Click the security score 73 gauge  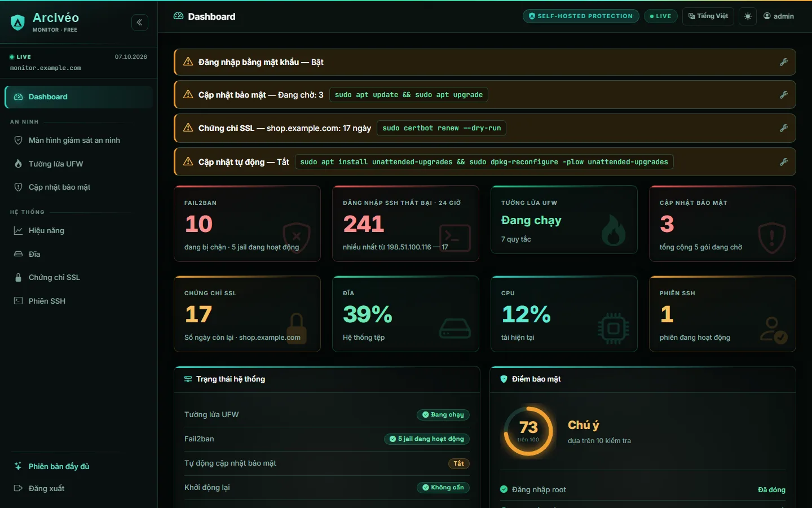click(528, 431)
